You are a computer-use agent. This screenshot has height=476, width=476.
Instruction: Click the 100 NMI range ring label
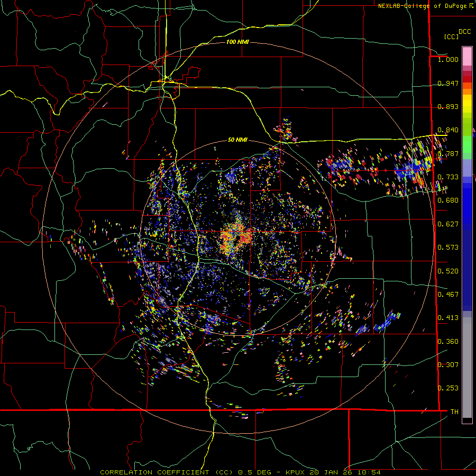(x=237, y=42)
